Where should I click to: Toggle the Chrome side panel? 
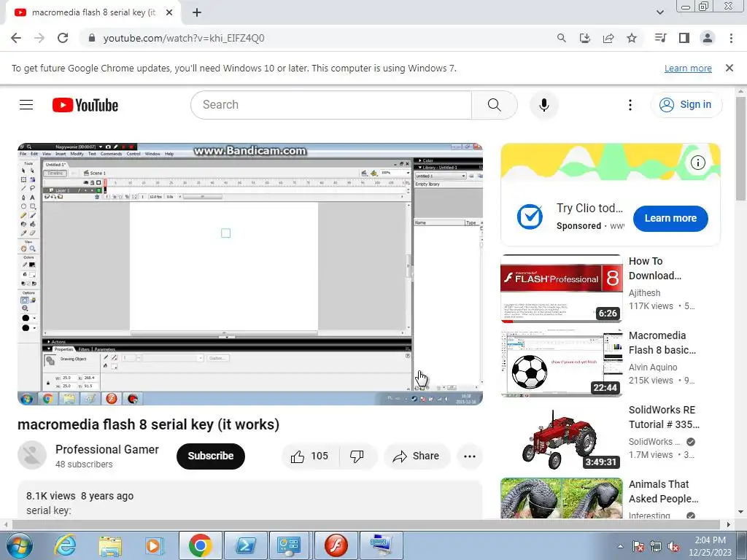(684, 38)
